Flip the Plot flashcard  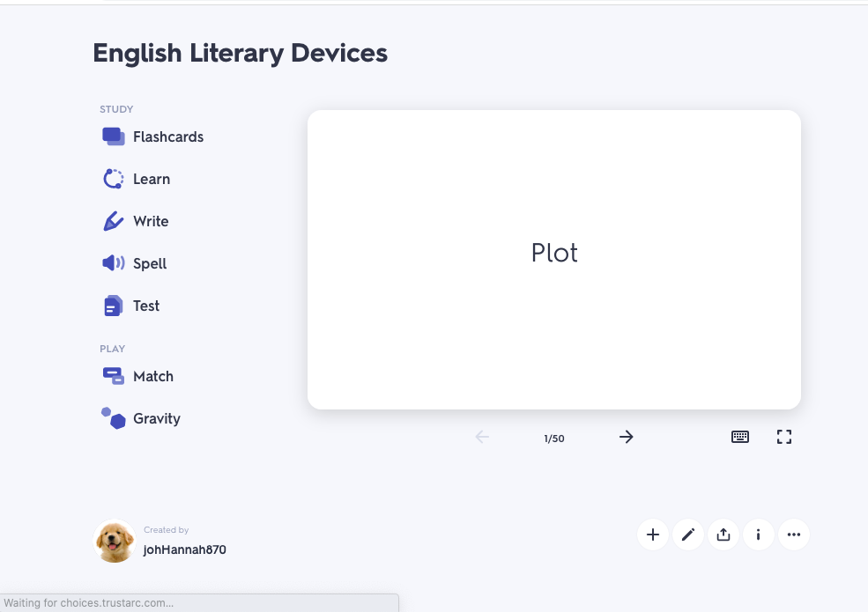[554, 259]
